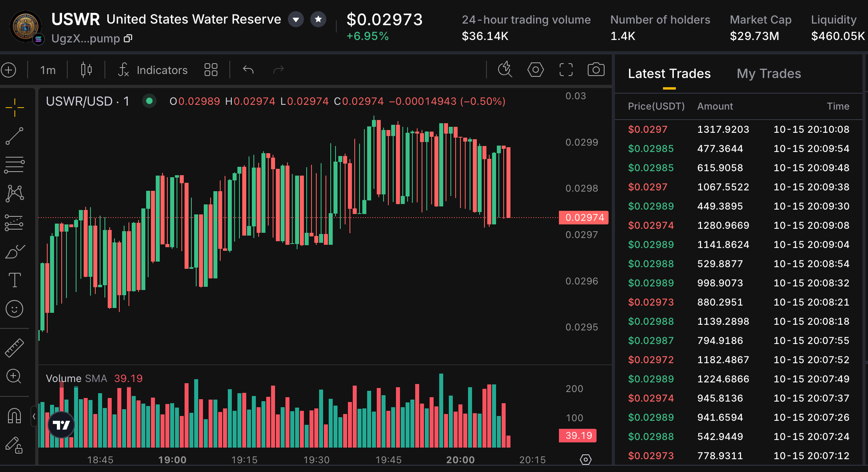Click the compare or add symbol icon
This screenshot has height=472, width=868.
9,70
